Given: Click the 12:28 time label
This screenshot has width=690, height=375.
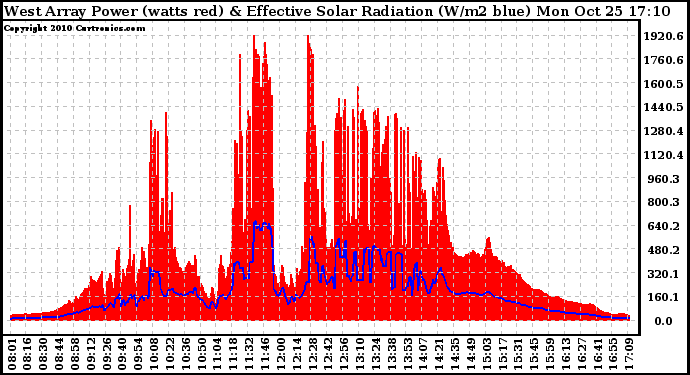Looking at the screenshot, I should pyautogui.click(x=313, y=354).
